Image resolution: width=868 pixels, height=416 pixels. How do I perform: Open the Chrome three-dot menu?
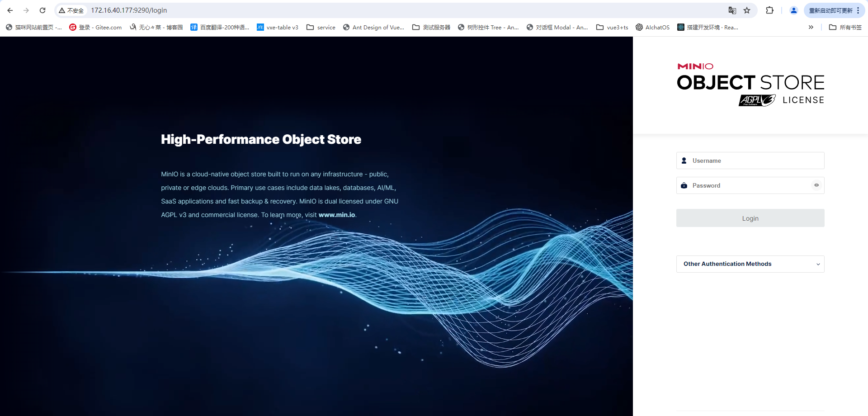858,10
